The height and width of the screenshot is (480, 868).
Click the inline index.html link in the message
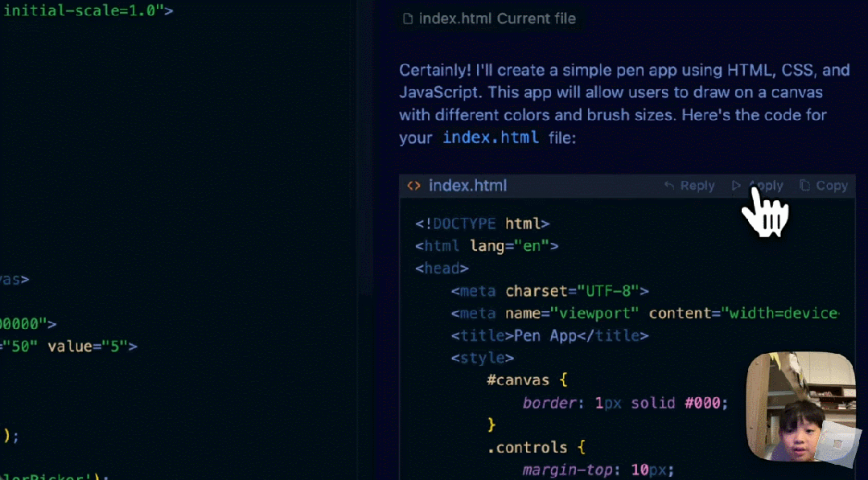point(491,137)
